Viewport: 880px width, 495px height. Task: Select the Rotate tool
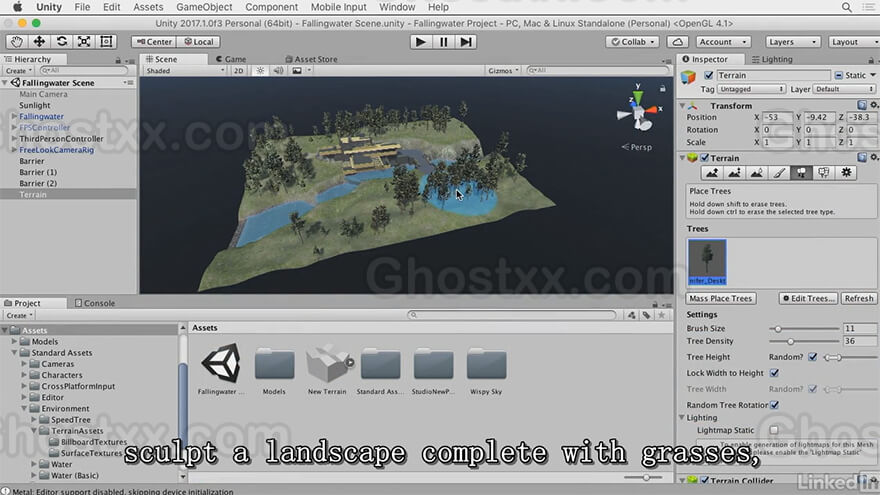[x=61, y=42]
